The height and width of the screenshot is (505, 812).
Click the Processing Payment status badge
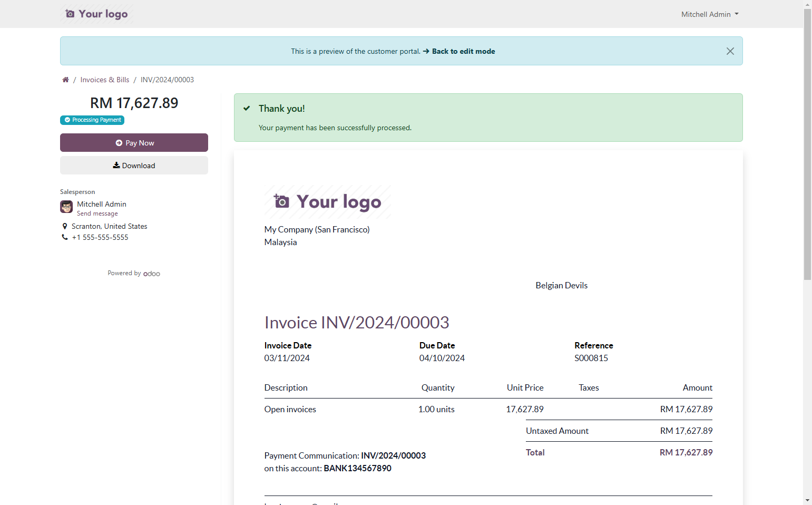coord(92,120)
